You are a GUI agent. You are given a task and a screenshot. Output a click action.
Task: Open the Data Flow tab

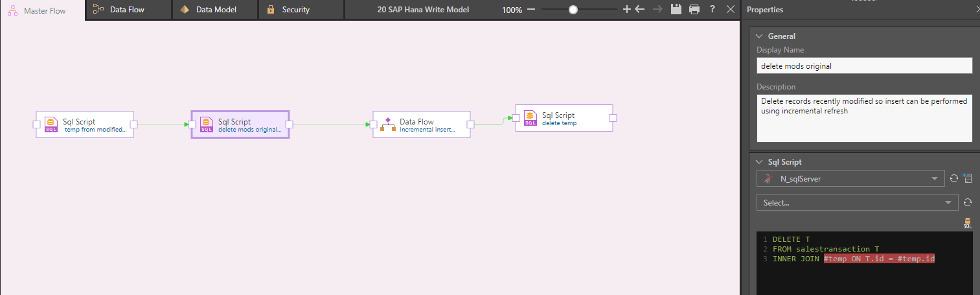click(128, 10)
